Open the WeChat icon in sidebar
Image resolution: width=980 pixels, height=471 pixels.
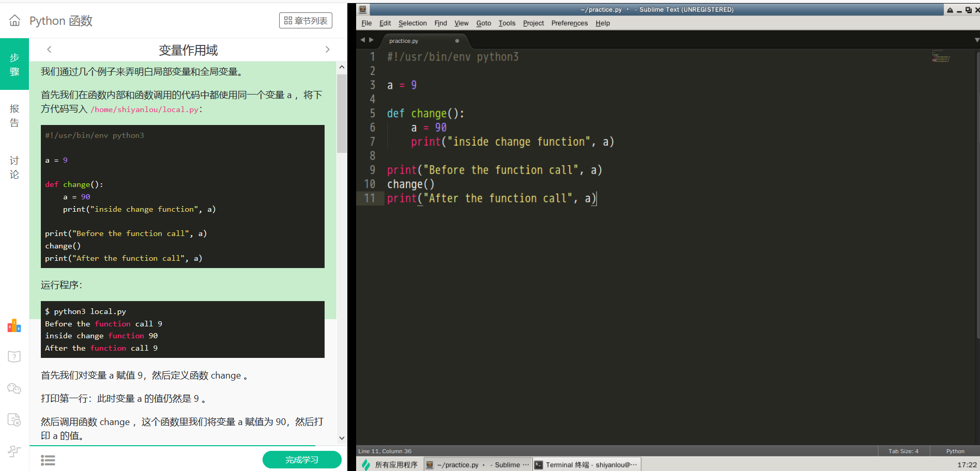[14, 388]
